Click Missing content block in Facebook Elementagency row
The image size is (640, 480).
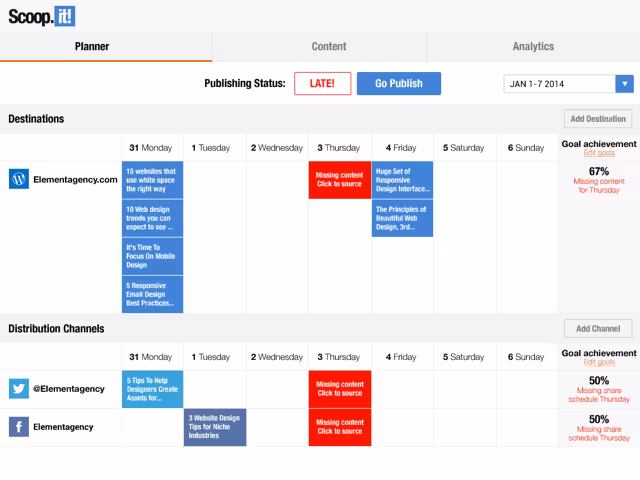(x=340, y=427)
